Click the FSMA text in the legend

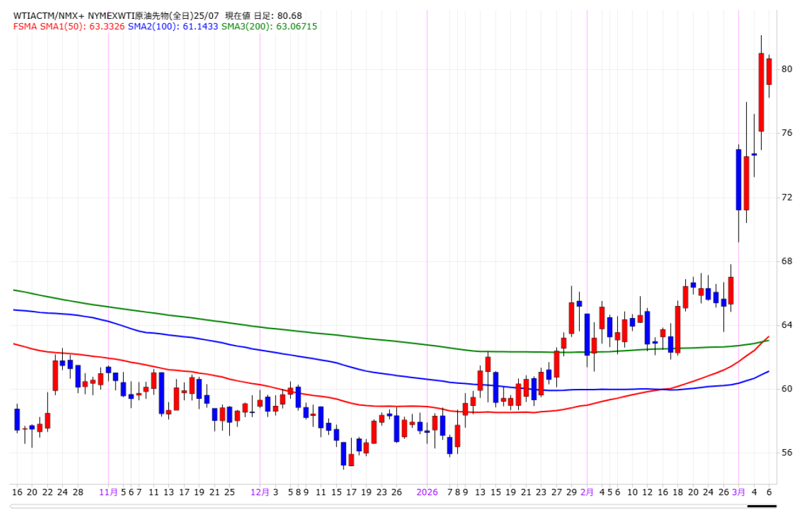coord(25,26)
